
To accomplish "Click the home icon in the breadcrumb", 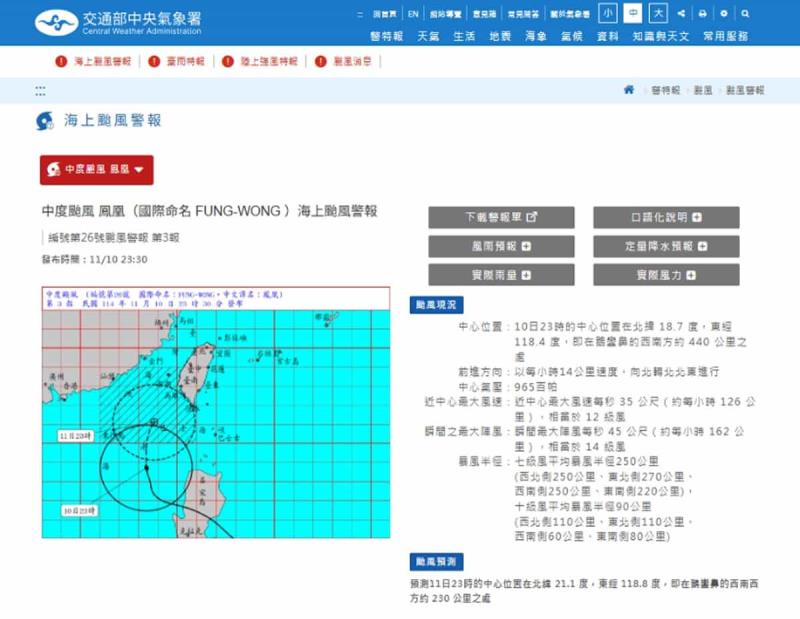I will click(x=628, y=90).
